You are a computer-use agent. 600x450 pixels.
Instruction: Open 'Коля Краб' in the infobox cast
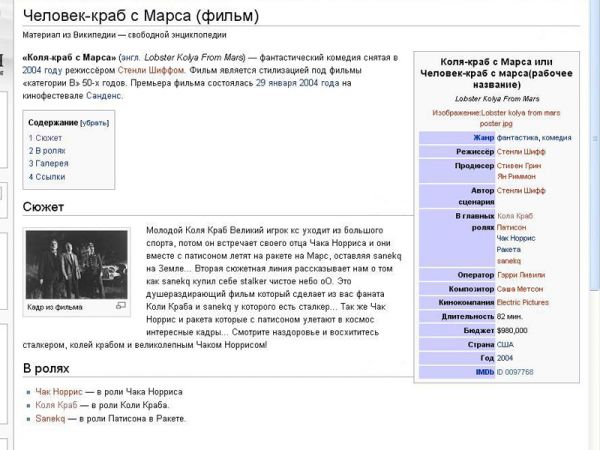click(515, 216)
